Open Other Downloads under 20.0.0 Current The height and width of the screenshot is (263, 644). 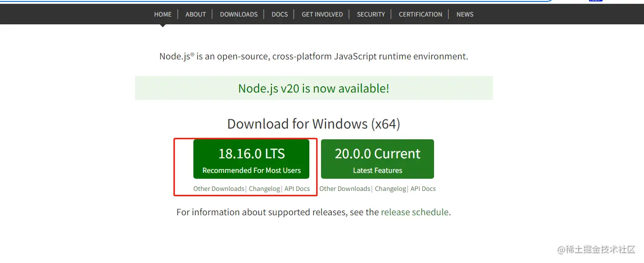pyautogui.click(x=345, y=188)
